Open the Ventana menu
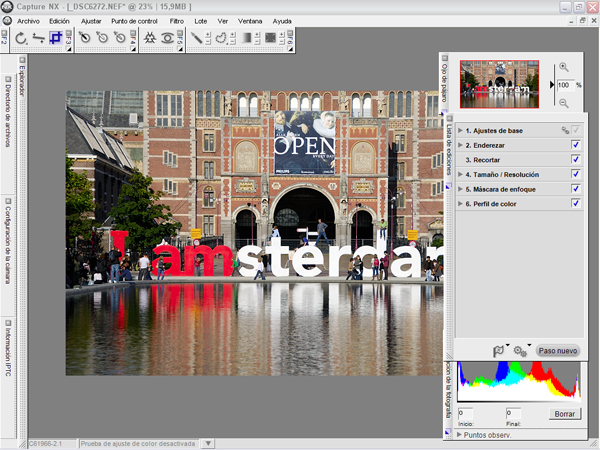Image resolution: width=600 pixels, height=450 pixels. click(x=250, y=21)
